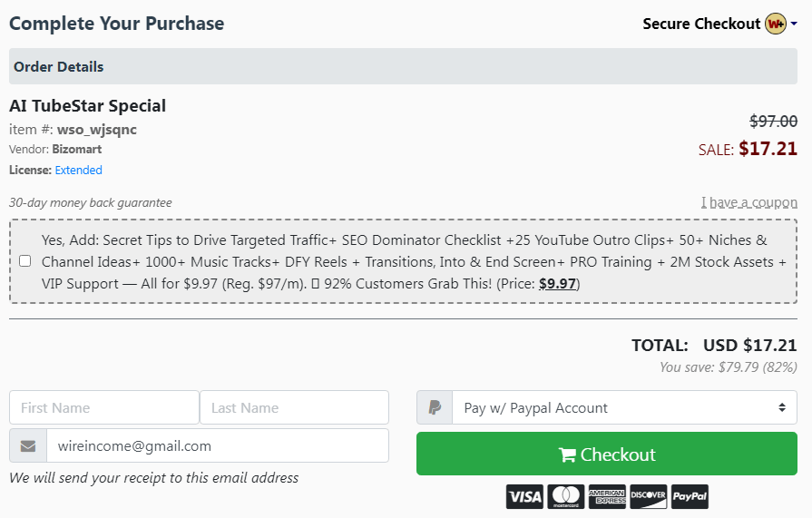
Task: Click the envelope icon beside the email field
Action: [x=28, y=445]
